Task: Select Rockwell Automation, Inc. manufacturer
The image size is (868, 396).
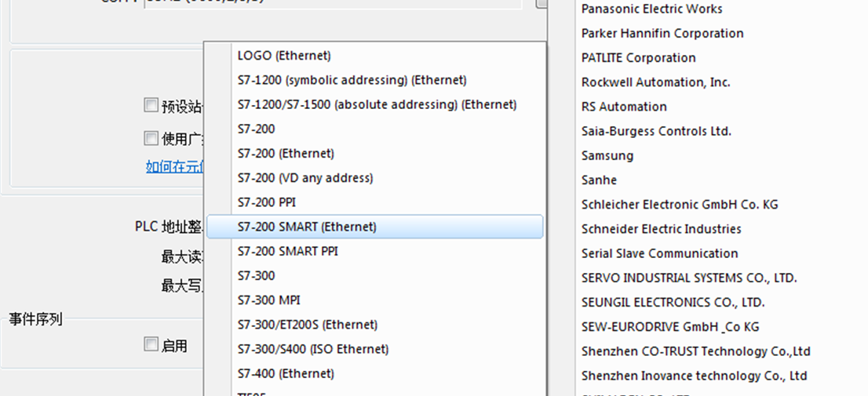Action: point(655,82)
